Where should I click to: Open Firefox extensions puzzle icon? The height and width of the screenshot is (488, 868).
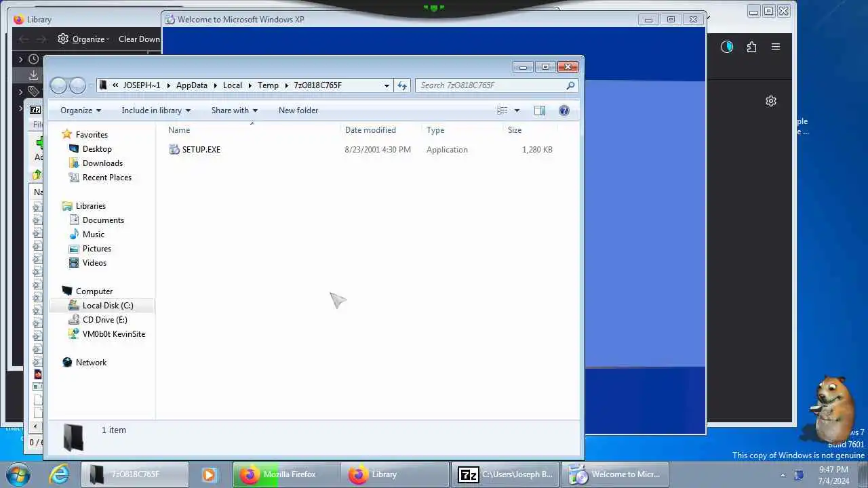[x=751, y=47]
